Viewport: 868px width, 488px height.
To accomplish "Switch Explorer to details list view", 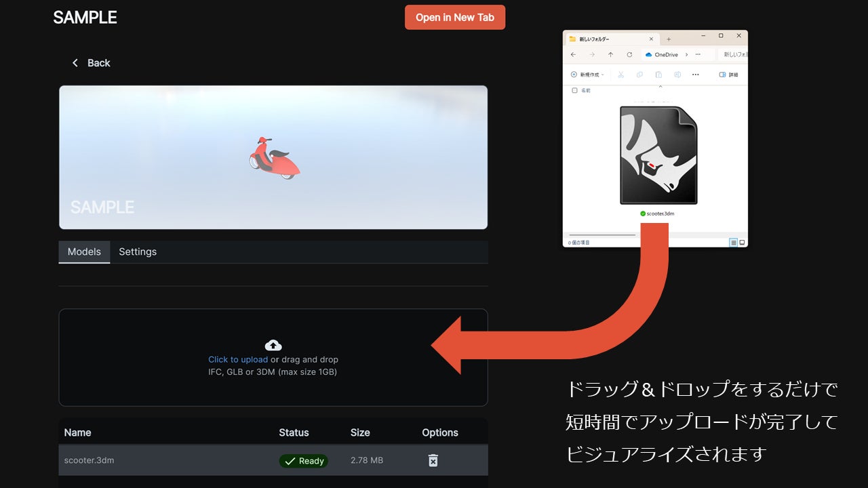I will 733,242.
